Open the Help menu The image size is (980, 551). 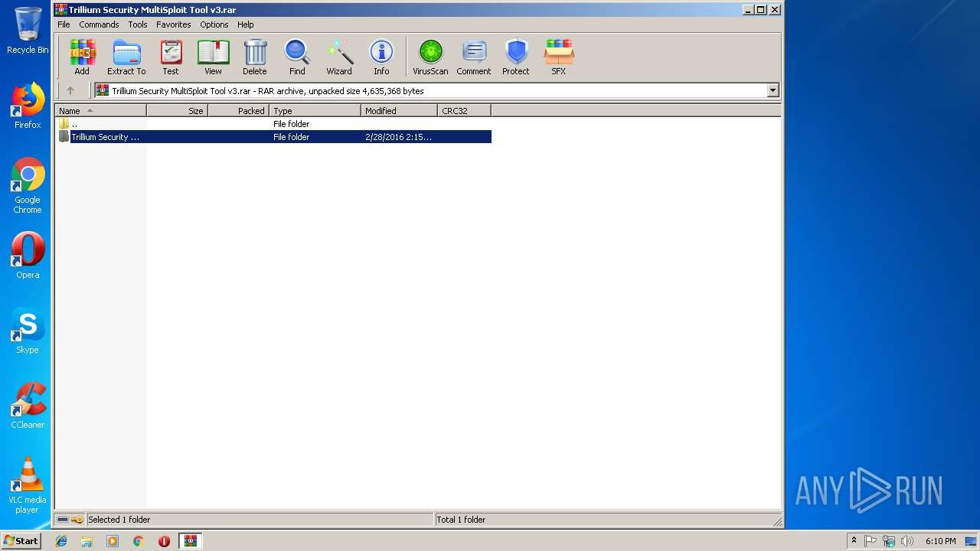246,24
